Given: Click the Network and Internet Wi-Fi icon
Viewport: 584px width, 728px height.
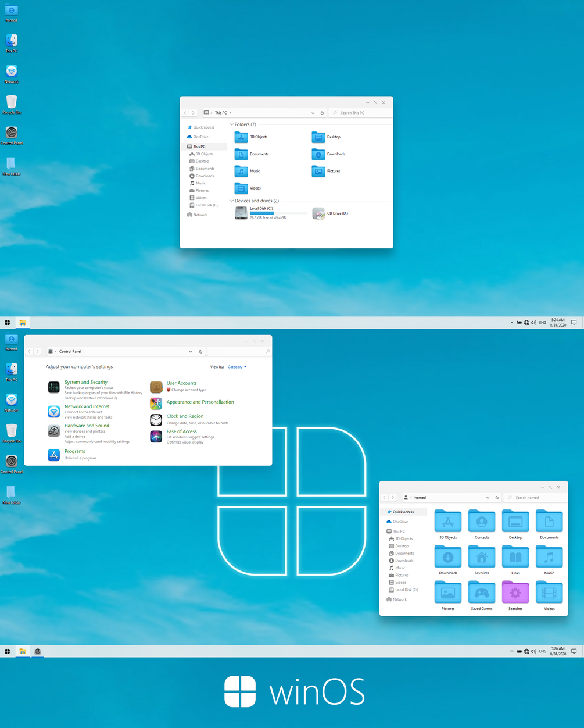Looking at the screenshot, I should [x=54, y=412].
